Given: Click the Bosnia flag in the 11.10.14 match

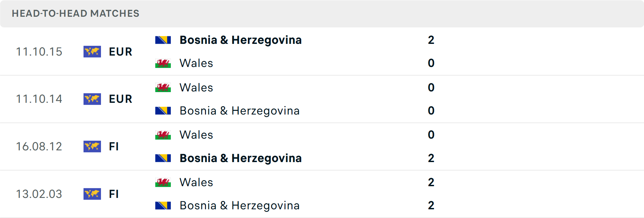Looking at the screenshot, I should [163, 111].
